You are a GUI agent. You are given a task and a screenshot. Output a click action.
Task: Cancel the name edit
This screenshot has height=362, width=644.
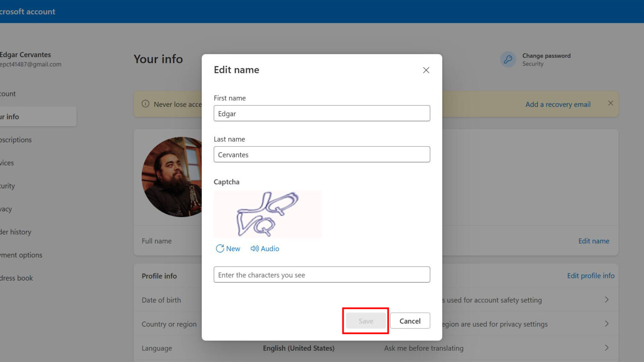pos(410,321)
